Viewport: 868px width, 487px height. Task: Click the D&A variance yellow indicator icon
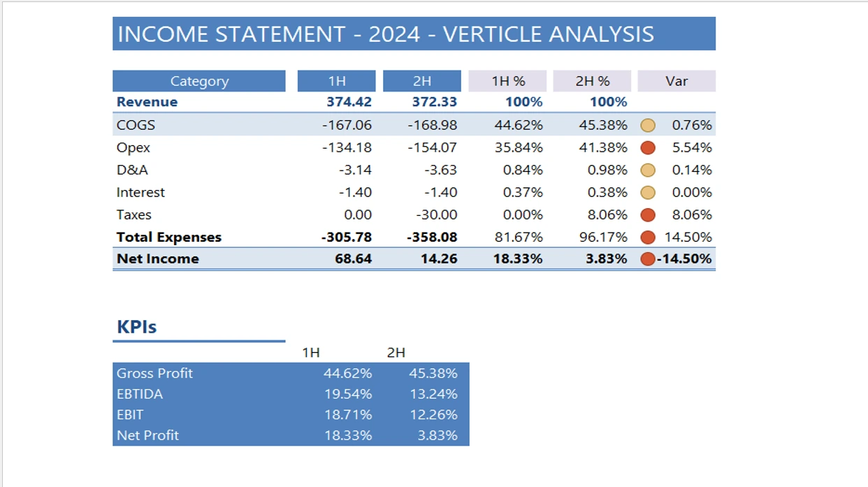[x=648, y=170]
